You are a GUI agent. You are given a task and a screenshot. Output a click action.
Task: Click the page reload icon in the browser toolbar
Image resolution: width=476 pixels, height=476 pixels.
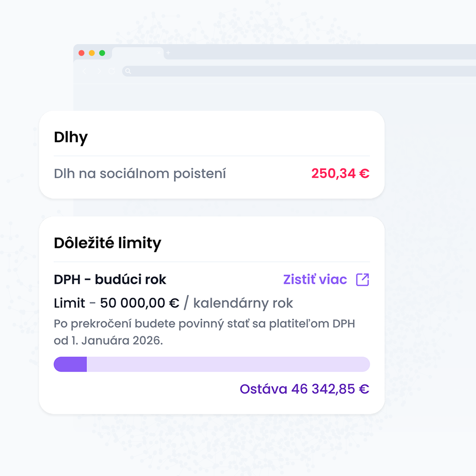pos(111,71)
